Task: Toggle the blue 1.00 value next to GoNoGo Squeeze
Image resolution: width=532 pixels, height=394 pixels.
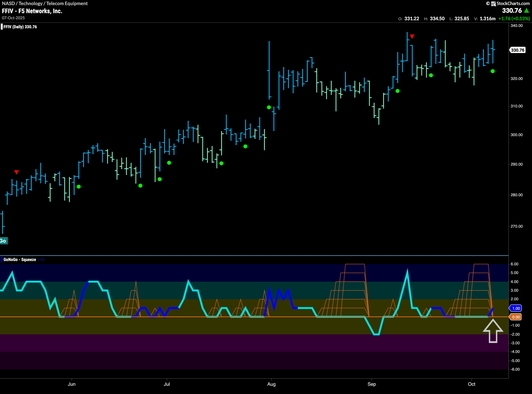Action: click(x=41, y=259)
